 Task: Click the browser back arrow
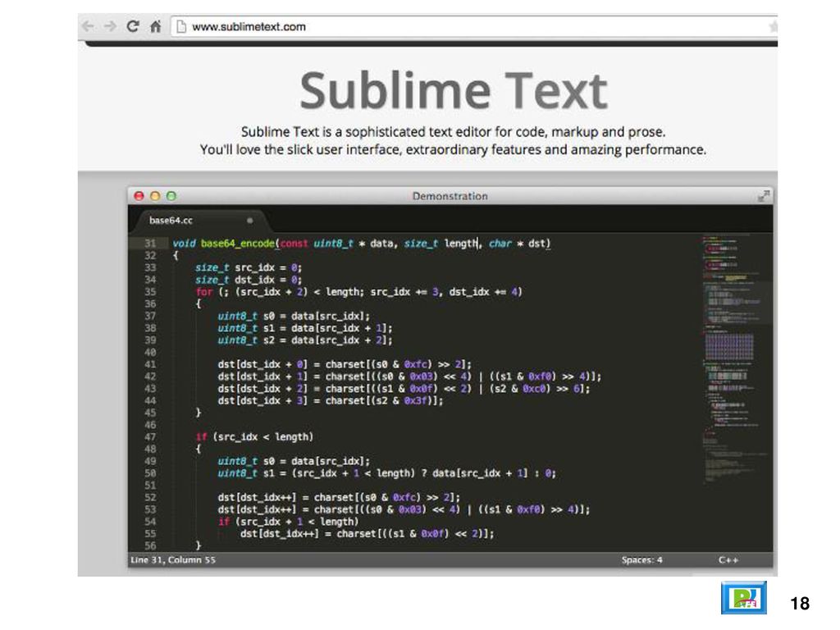pyautogui.click(x=88, y=26)
